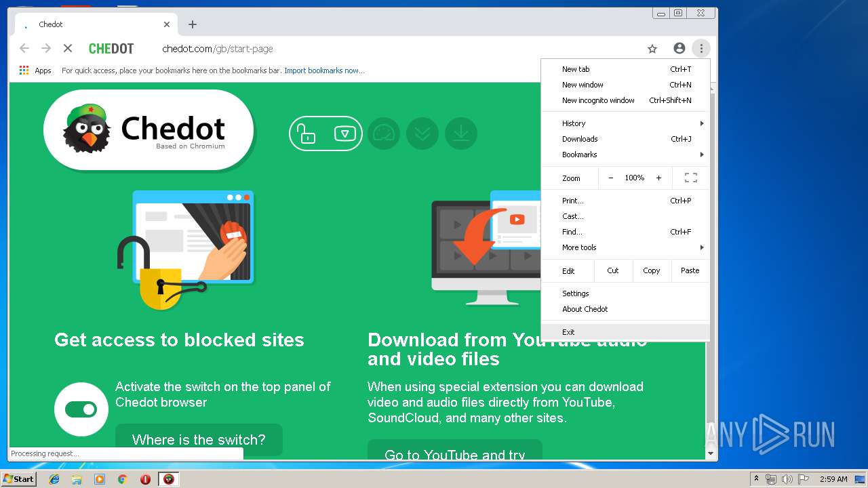This screenshot has height=488, width=868.
Task: Decrease zoom with the minus button
Action: click(x=610, y=178)
